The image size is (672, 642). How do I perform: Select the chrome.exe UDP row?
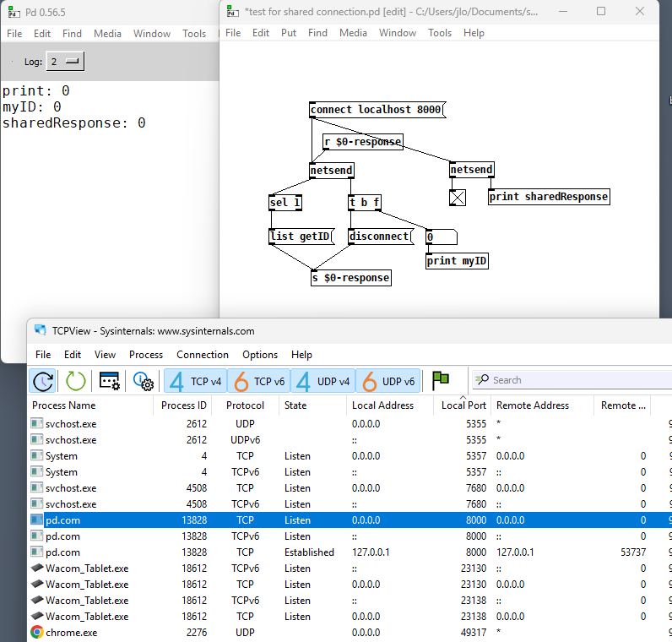click(x=350, y=633)
